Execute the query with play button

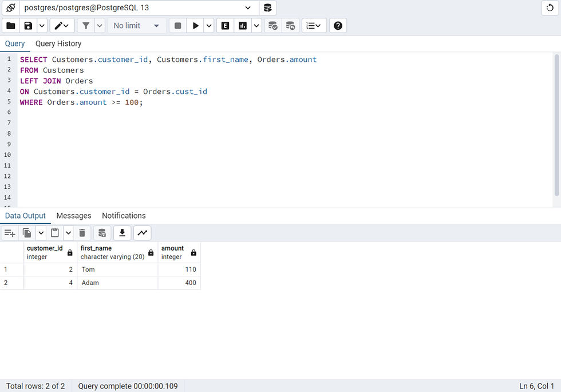(x=195, y=25)
